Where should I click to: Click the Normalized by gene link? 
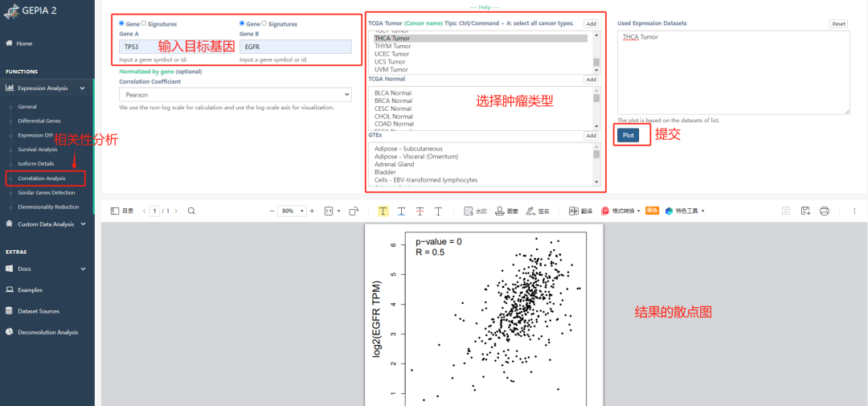pos(147,72)
